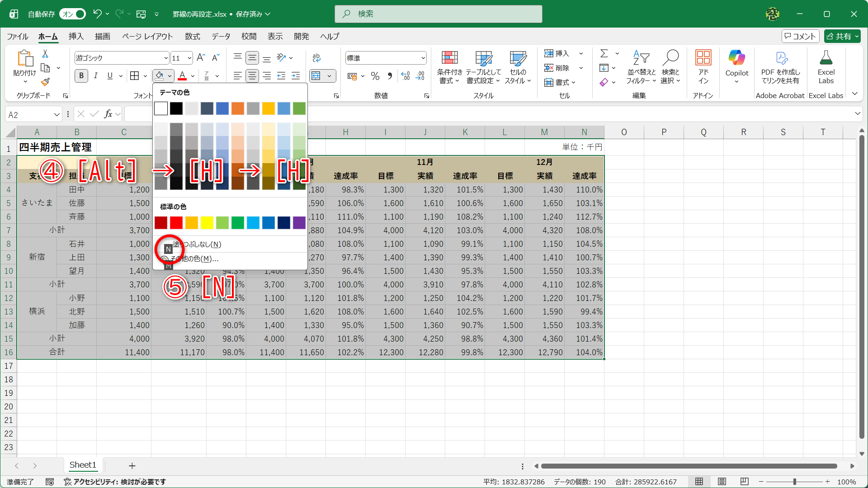Switch to page layout view in status bar
868x488 pixels.
[722, 482]
